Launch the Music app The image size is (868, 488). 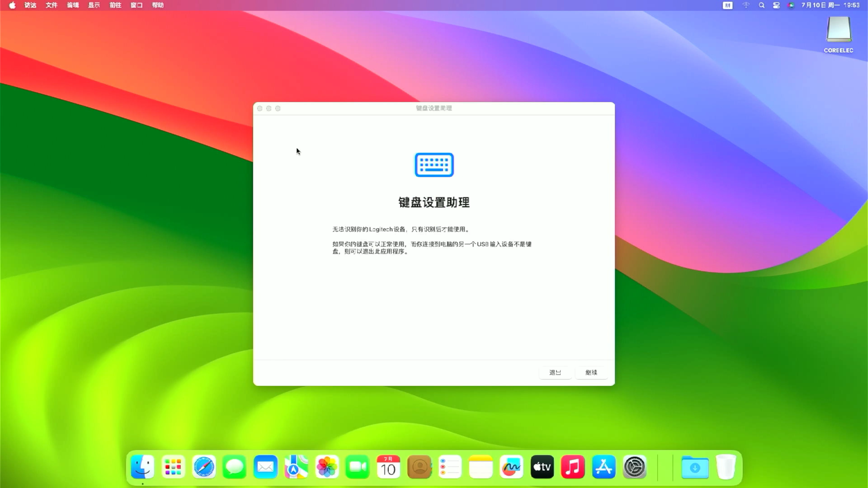point(573,467)
